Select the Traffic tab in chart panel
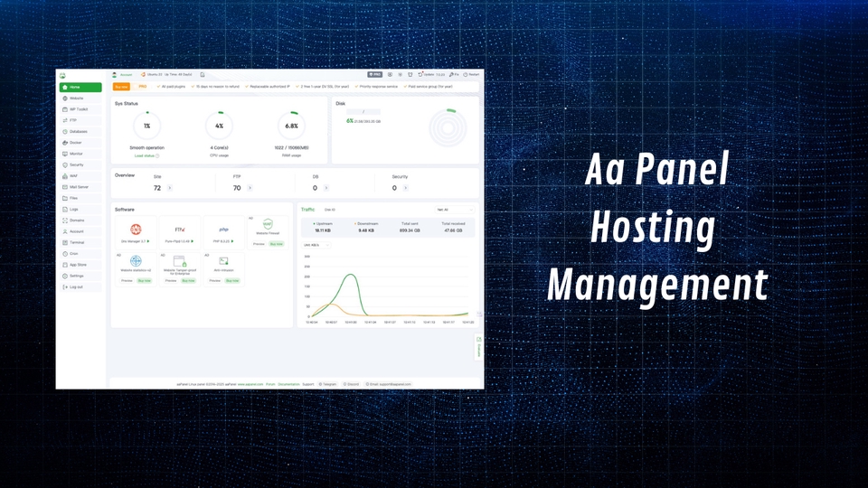868x488 pixels. click(x=308, y=210)
